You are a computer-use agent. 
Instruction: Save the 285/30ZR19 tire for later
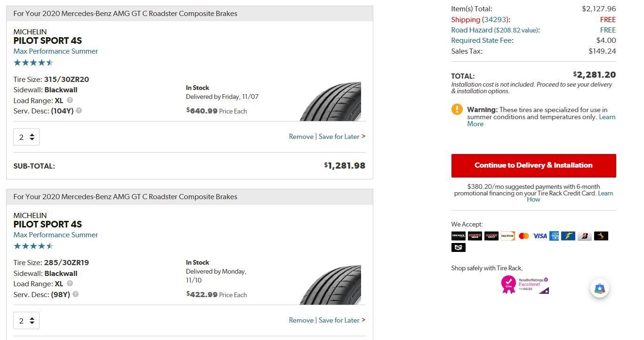point(339,320)
